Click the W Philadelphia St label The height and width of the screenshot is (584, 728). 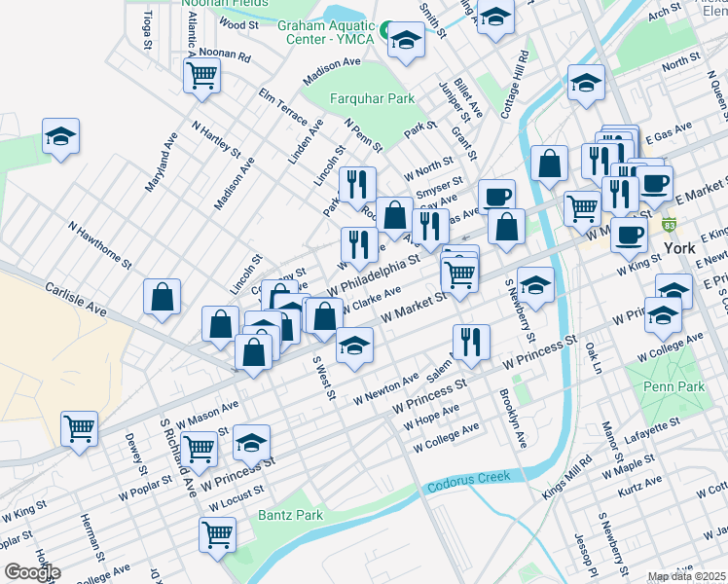[374, 275]
